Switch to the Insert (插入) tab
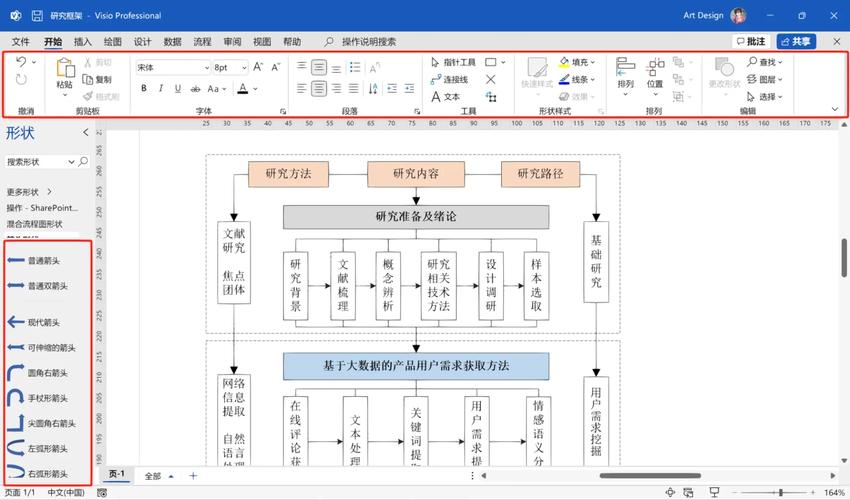The image size is (850, 500). pos(82,42)
